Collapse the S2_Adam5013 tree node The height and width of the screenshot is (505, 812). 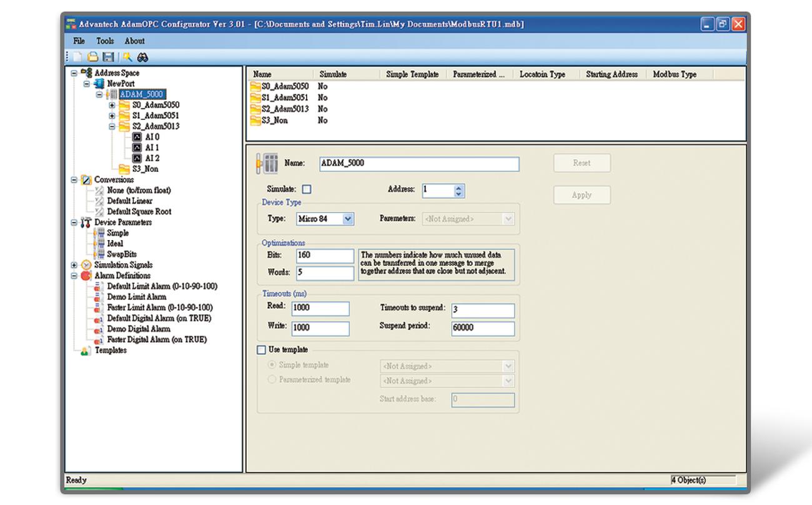[112, 126]
